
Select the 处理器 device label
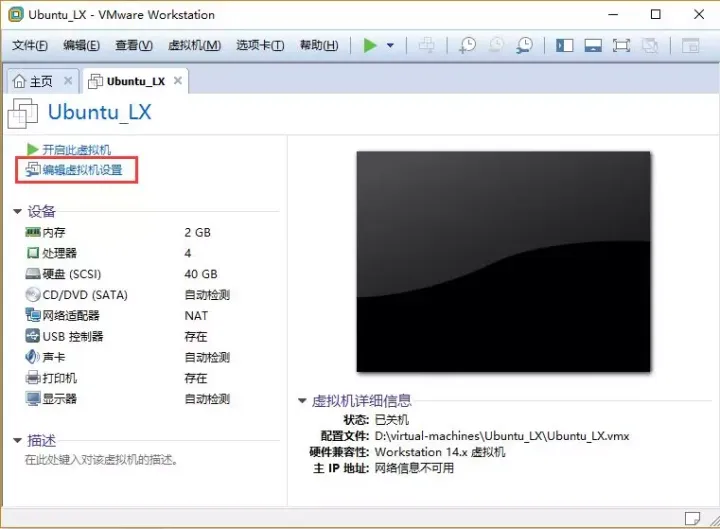pyautogui.click(x=60, y=253)
